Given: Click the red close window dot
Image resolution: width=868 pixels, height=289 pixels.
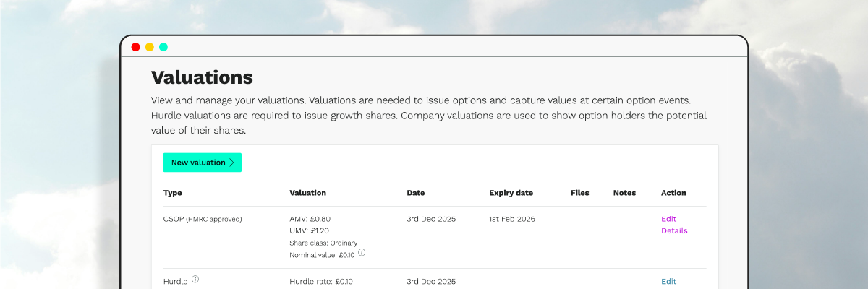Looking at the screenshot, I should (x=135, y=47).
